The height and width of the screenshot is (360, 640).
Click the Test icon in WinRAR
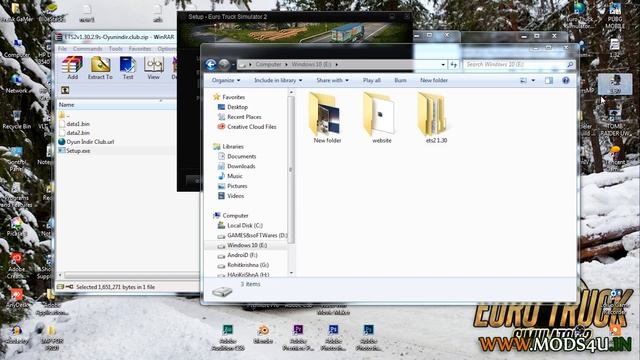(128, 68)
